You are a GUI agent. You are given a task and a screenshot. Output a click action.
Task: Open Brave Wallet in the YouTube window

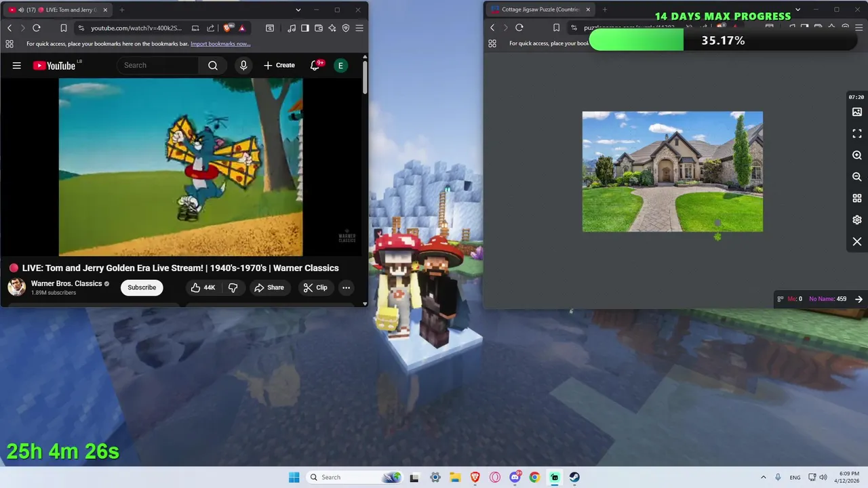pyautogui.click(x=319, y=28)
